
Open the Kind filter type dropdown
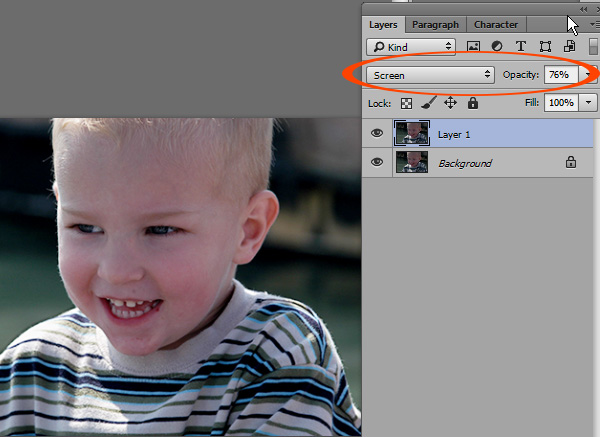coord(411,47)
